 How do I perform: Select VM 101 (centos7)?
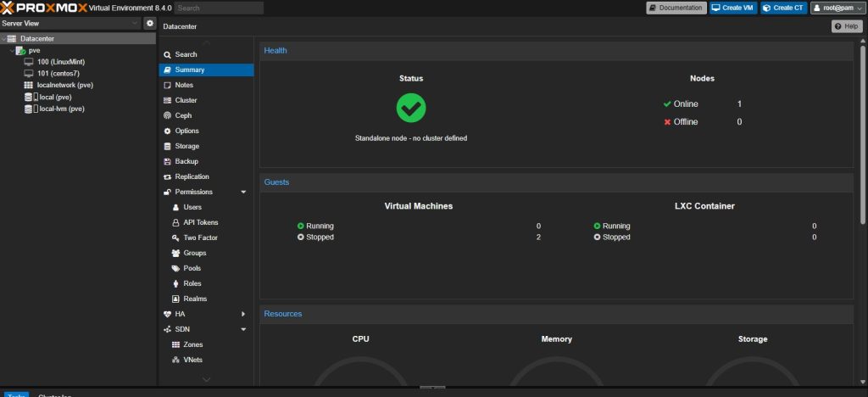tap(58, 74)
